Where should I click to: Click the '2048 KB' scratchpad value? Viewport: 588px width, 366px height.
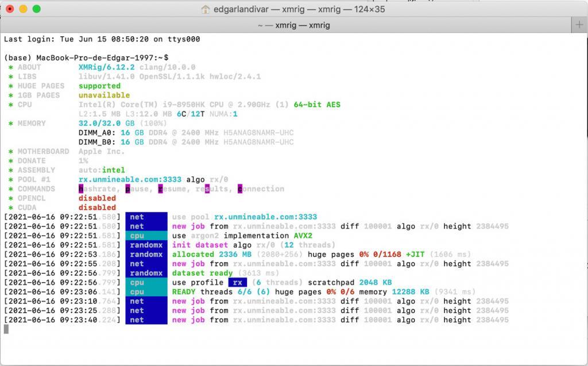coord(376,283)
